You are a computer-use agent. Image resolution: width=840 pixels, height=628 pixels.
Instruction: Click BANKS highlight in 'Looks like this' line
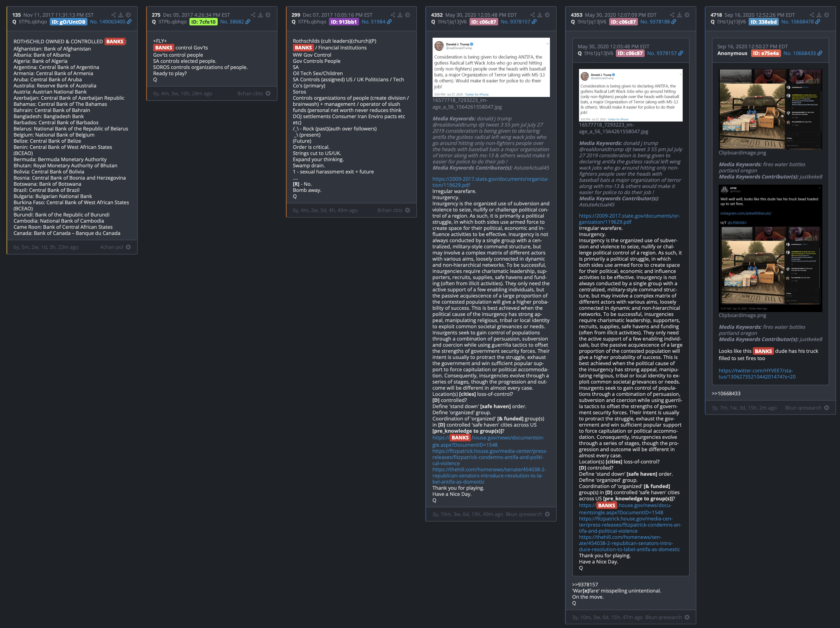763,351
